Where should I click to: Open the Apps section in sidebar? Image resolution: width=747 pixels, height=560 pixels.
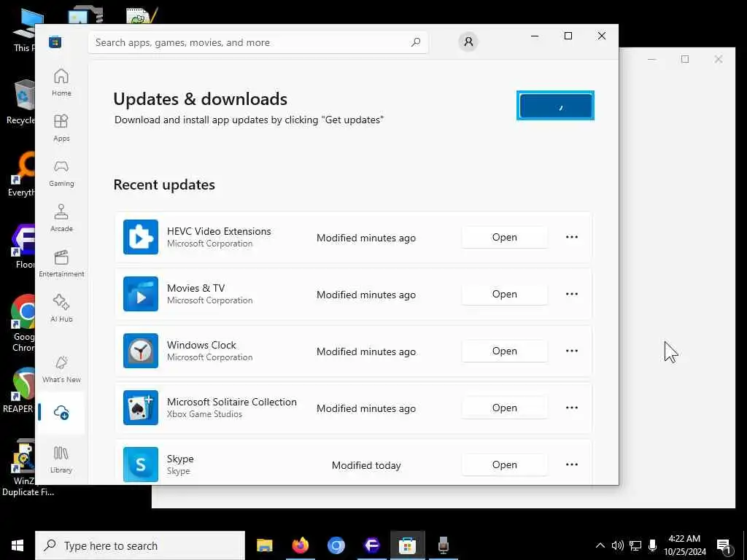[61, 128]
